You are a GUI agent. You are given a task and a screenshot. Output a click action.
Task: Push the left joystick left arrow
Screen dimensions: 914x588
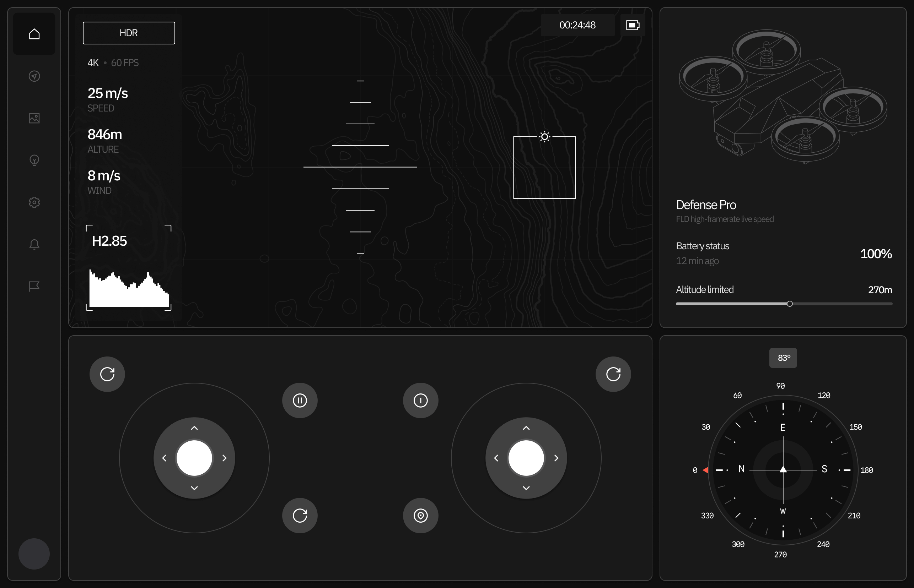pyautogui.click(x=164, y=458)
